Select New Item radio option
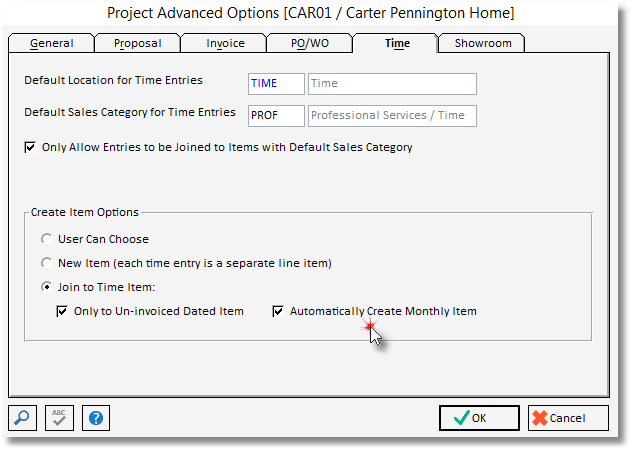Viewport: 632px width, 451px height. click(46, 263)
